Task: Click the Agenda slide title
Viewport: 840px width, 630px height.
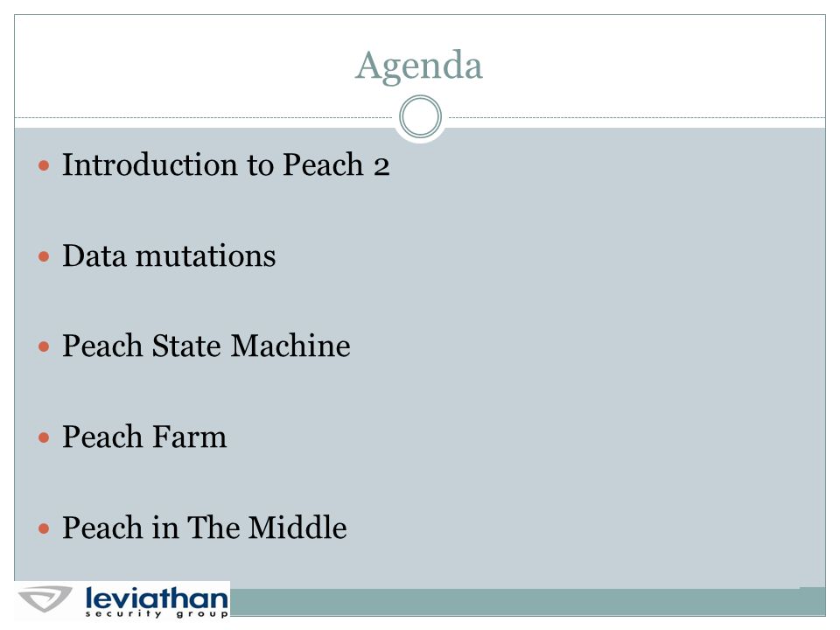Action: point(419,66)
